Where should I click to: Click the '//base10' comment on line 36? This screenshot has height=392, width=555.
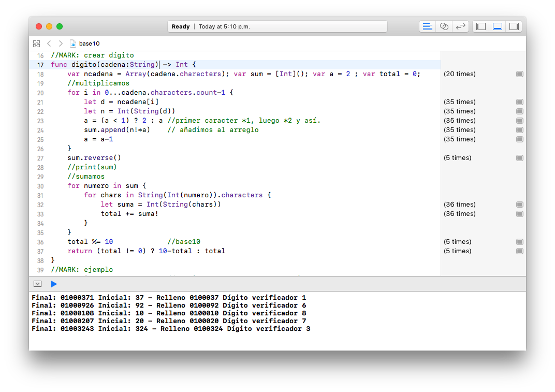(184, 242)
